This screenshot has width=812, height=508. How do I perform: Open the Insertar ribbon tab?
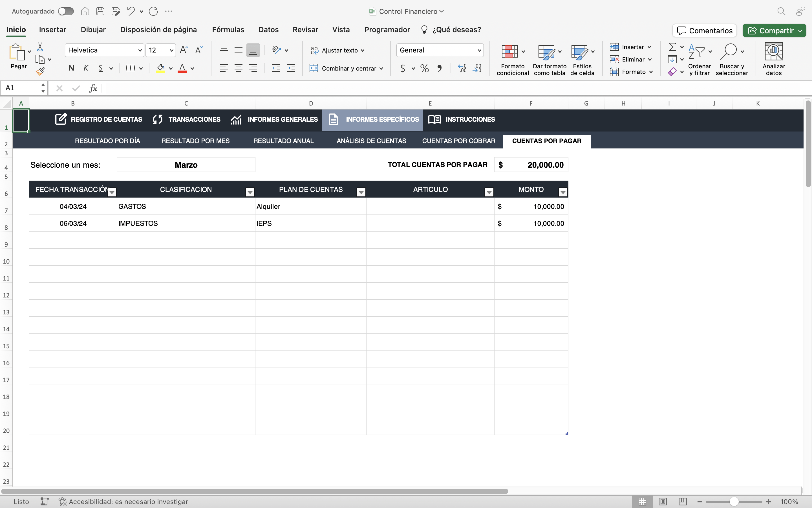point(52,30)
